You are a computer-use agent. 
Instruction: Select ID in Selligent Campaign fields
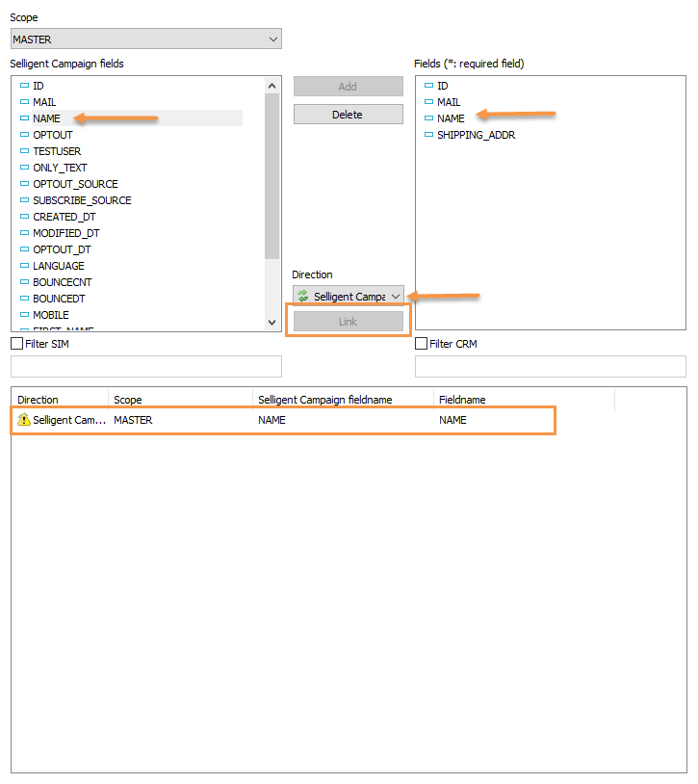[38, 86]
